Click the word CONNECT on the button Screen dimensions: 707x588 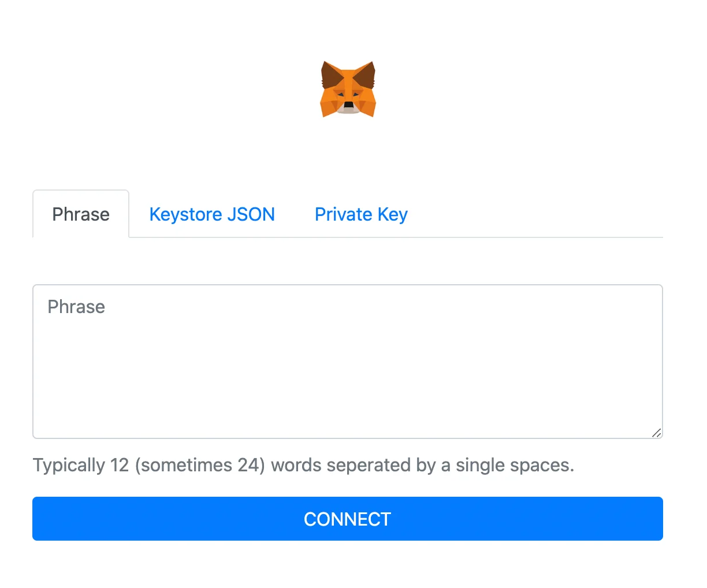pyautogui.click(x=348, y=519)
